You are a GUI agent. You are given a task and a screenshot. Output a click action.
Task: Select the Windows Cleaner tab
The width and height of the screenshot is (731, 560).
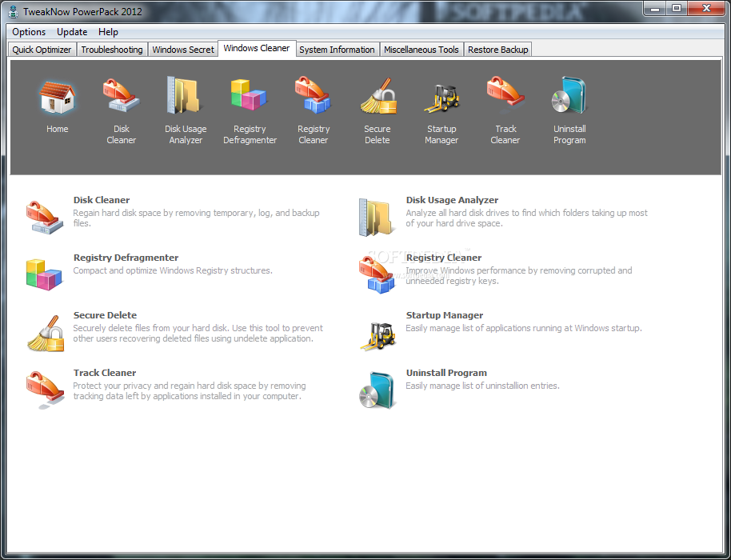(257, 48)
